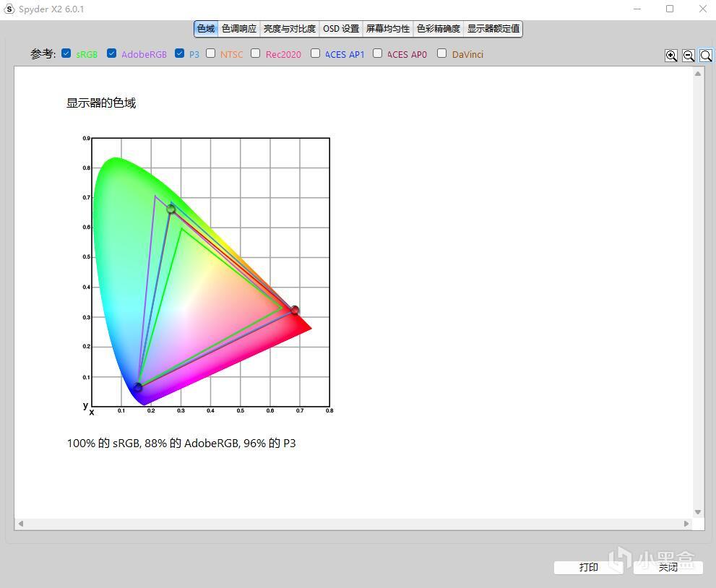Enable the NTSC reference checkbox
Image resolution: width=716 pixels, height=588 pixels.
[210, 53]
